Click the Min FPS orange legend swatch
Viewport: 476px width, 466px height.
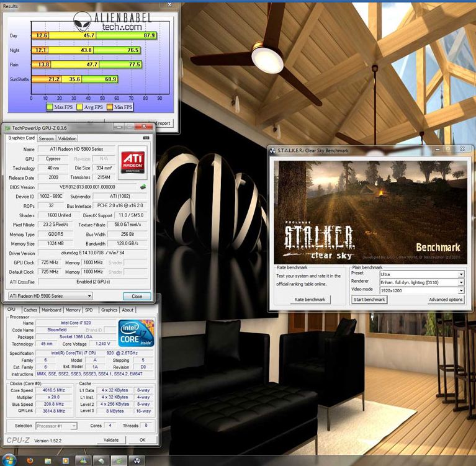(110, 107)
